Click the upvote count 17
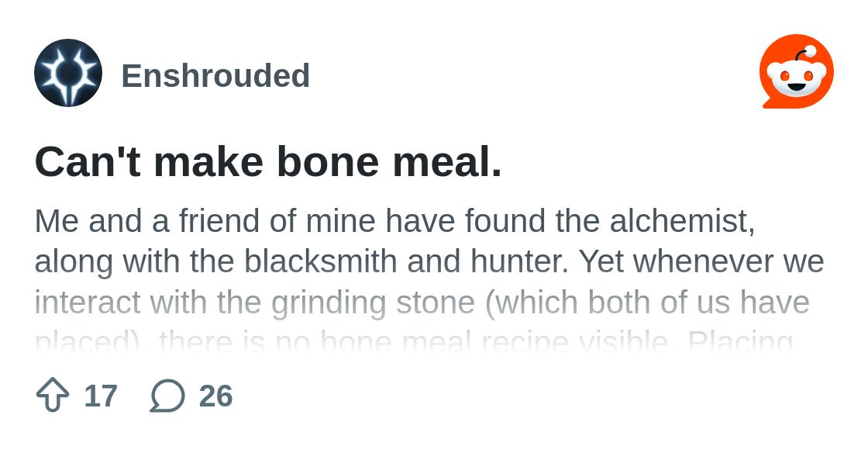 click(x=101, y=396)
